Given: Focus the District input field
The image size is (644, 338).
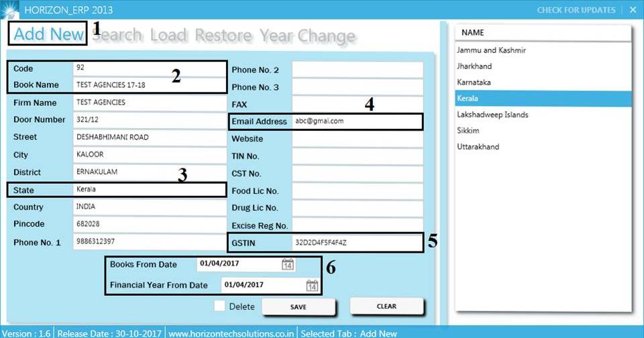Looking at the screenshot, I should 150,172.
